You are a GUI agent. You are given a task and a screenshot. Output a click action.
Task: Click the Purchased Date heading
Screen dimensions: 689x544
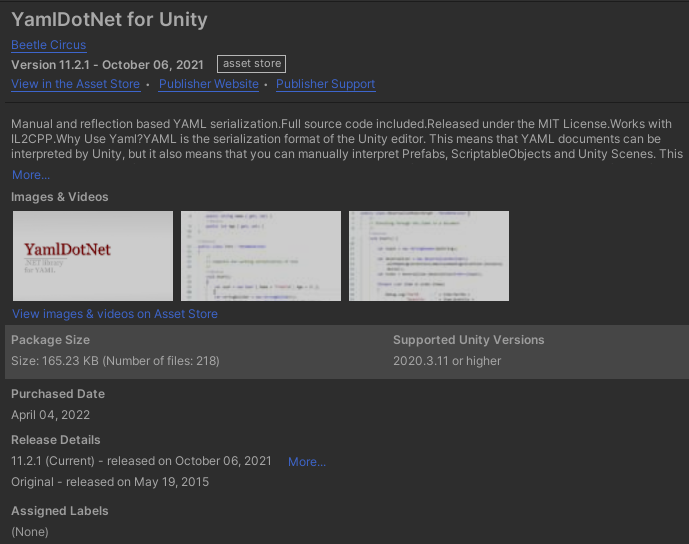tap(58, 394)
